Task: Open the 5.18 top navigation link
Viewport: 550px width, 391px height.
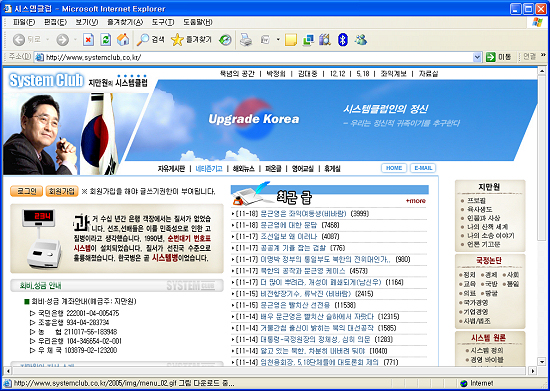Action: click(363, 74)
